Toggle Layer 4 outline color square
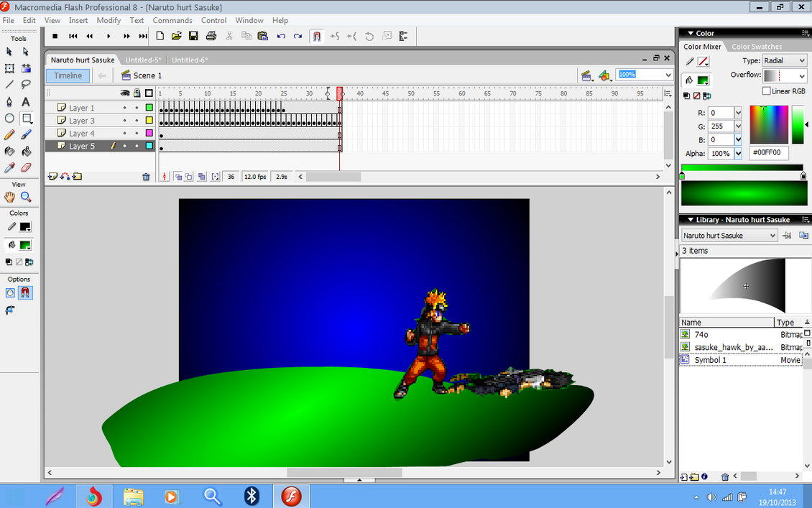The width and height of the screenshot is (812, 508). coord(149,134)
